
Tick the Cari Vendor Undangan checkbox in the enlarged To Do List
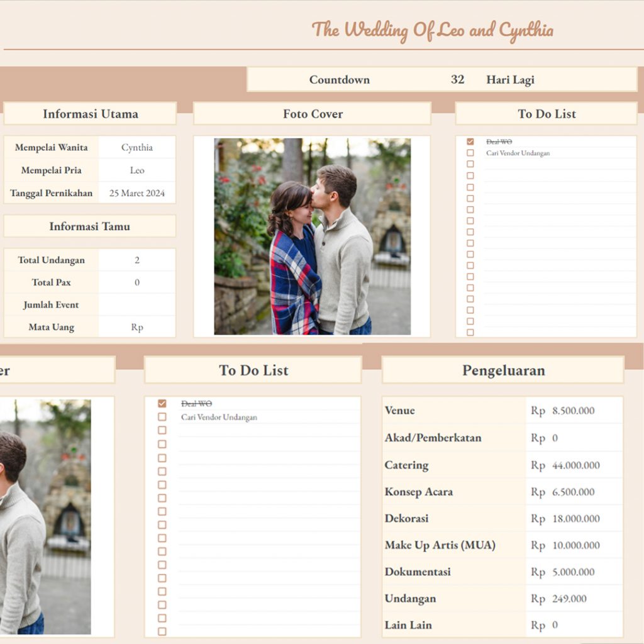(162, 417)
